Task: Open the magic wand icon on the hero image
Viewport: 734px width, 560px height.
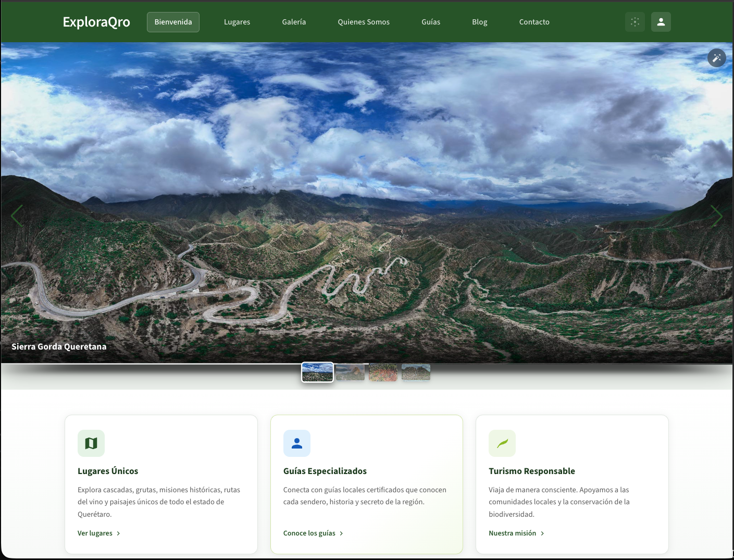Action: (716, 58)
